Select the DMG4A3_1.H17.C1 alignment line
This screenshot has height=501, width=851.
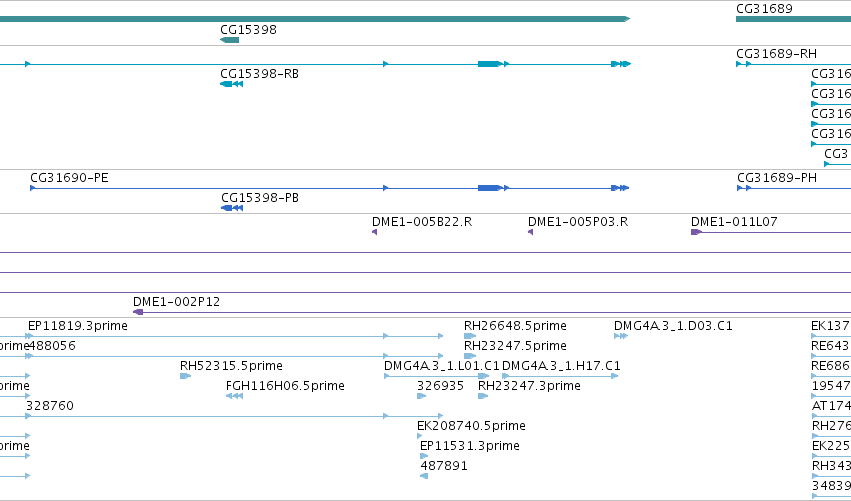click(x=560, y=376)
